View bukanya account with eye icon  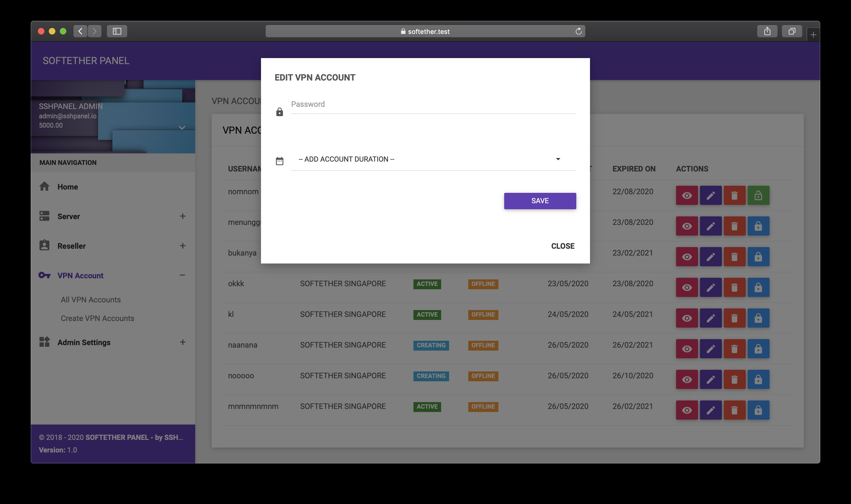point(687,257)
